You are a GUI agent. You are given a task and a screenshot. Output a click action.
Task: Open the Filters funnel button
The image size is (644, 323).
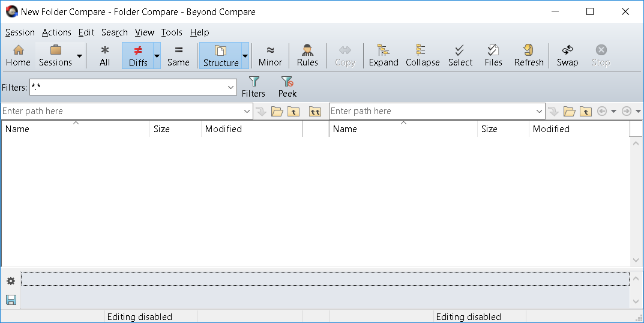pos(253,86)
